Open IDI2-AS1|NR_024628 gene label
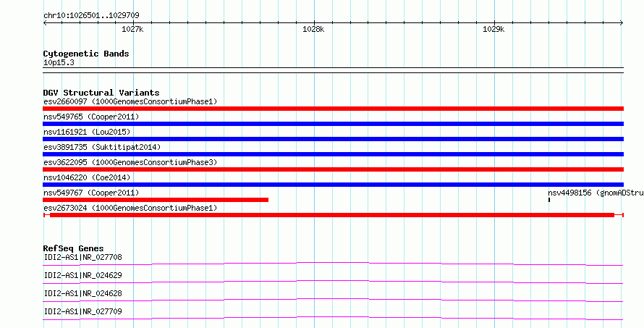 click(82, 293)
